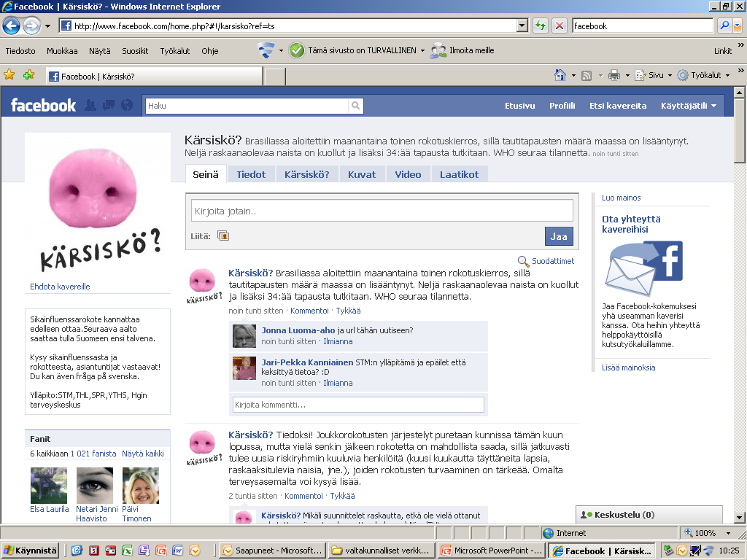Image resolution: width=747 pixels, height=560 pixels.
Task: Click the Haku search magnifier button
Action: (x=355, y=106)
